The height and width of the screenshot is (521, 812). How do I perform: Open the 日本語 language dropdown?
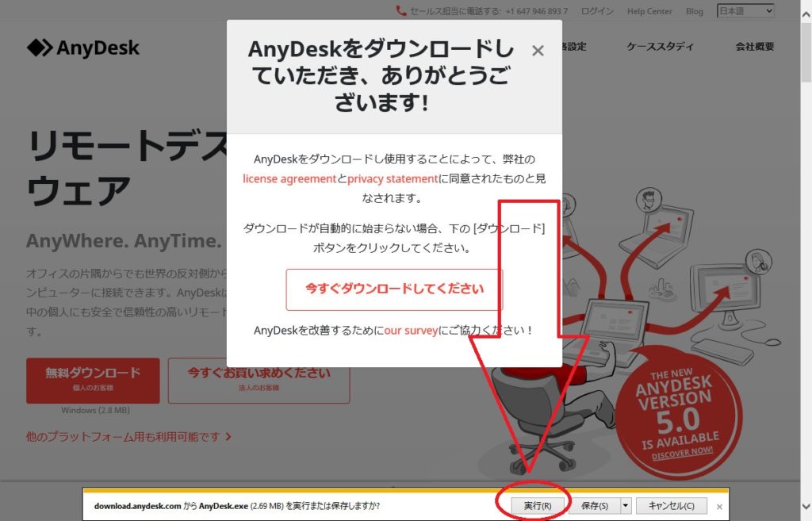pyautogui.click(x=745, y=11)
